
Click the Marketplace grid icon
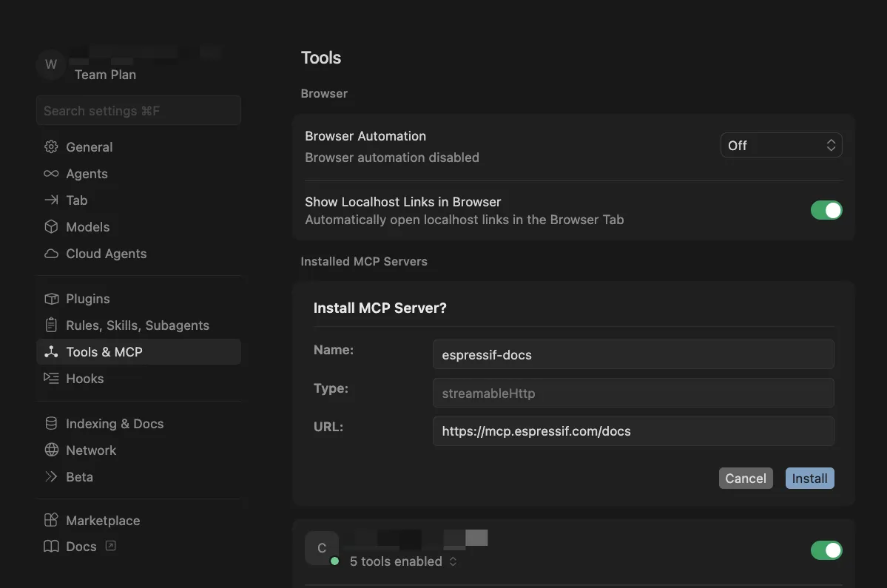tap(51, 520)
